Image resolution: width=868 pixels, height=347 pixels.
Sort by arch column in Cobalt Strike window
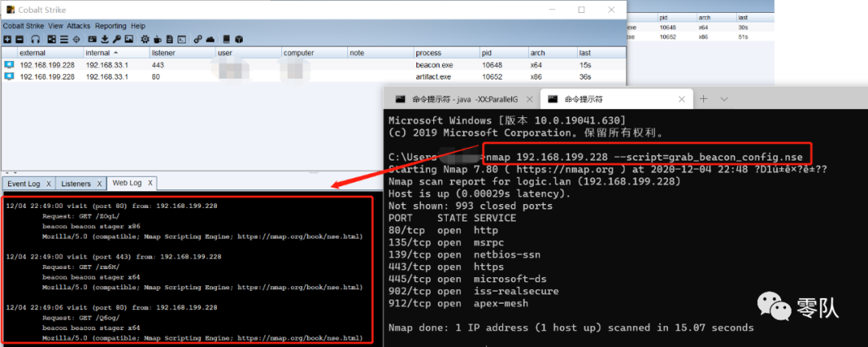(552, 53)
